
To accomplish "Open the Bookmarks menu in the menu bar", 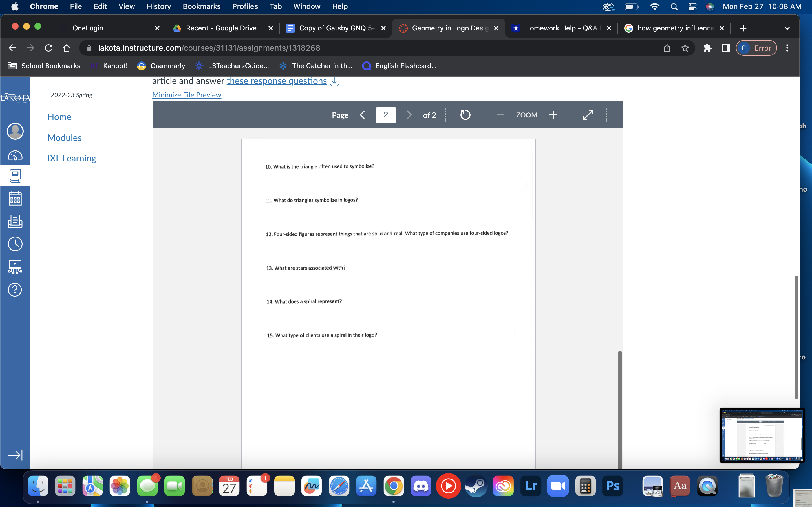I will [x=202, y=6].
